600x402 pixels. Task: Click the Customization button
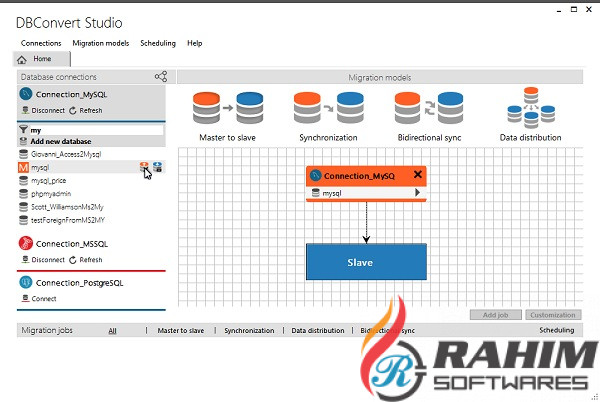tap(553, 315)
